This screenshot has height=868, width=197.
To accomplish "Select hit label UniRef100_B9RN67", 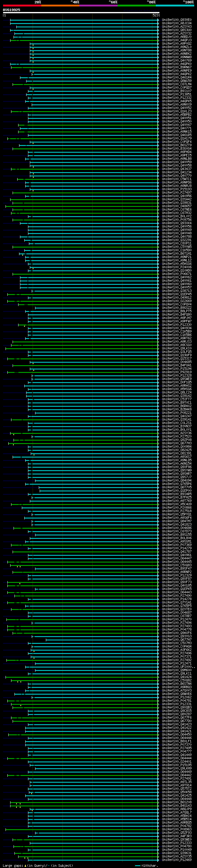I will pyautogui.click(x=177, y=67).
